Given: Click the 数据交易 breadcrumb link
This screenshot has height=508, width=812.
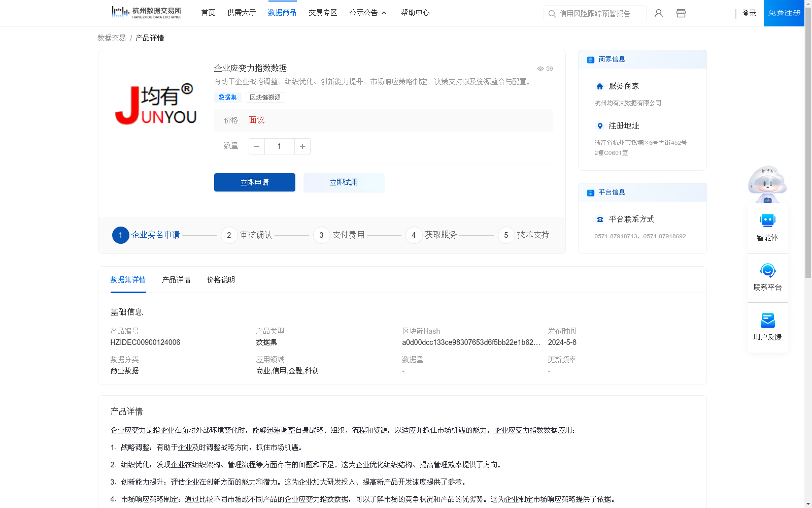Looking at the screenshot, I should click(x=112, y=38).
